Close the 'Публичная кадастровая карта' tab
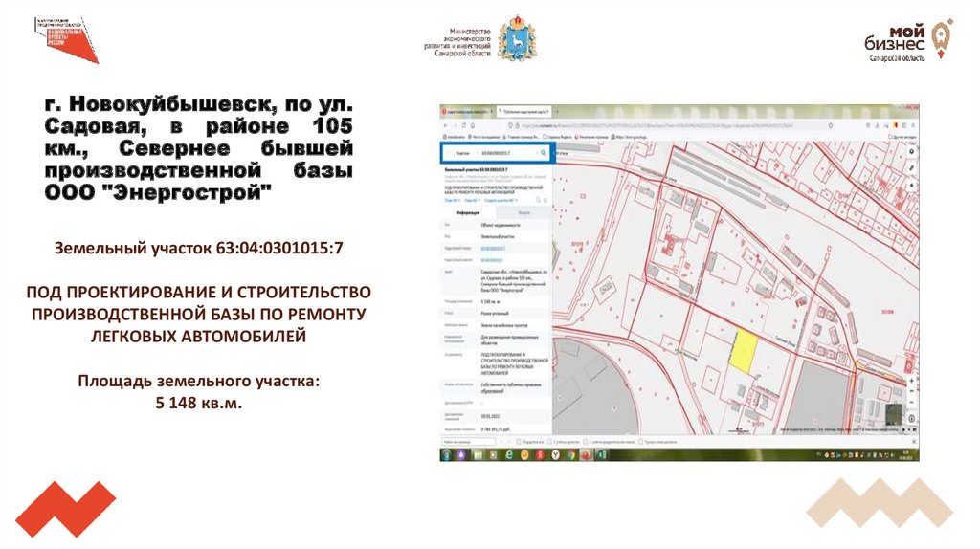The width and height of the screenshot is (980, 549). pos(547,111)
